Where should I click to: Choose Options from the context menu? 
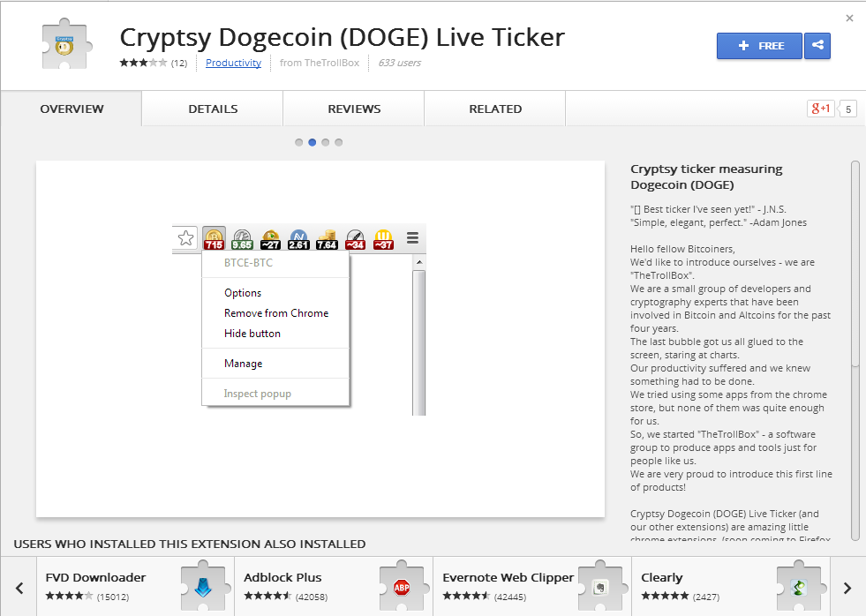tap(276, 293)
